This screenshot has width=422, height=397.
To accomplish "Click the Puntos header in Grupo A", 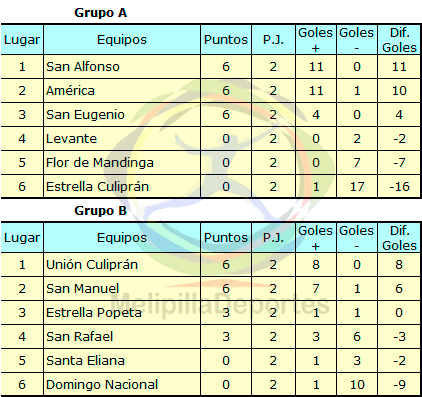I will pos(226,40).
